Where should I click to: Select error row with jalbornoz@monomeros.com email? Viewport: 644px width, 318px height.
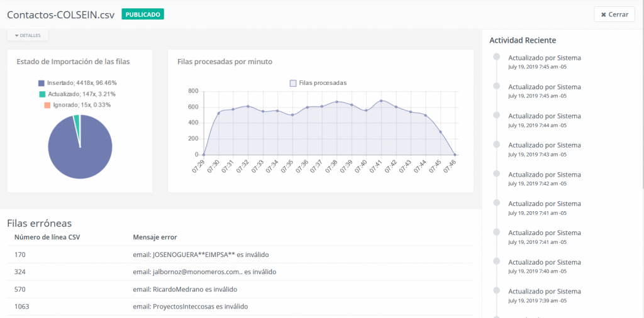[240, 271]
